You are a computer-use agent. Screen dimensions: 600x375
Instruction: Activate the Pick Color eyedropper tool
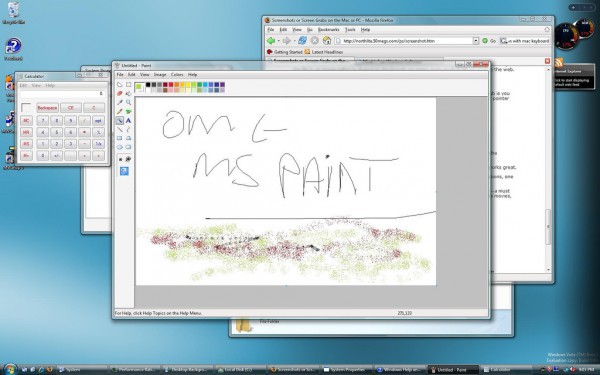(120, 103)
